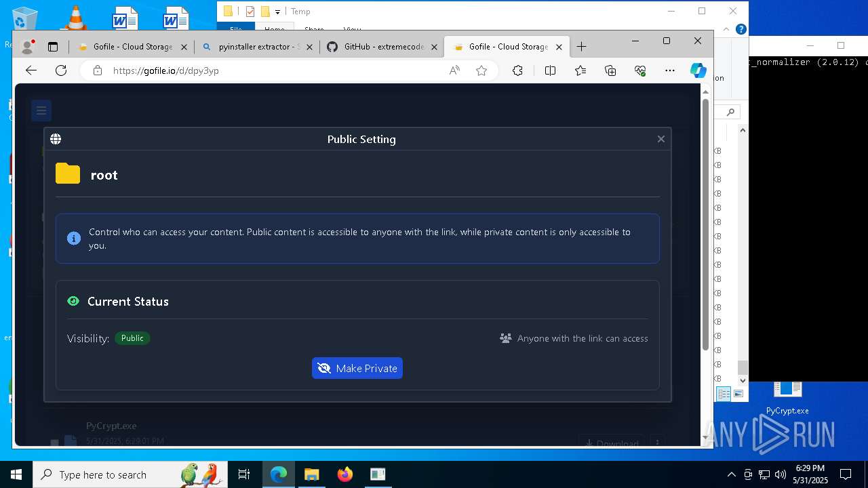The height and width of the screenshot is (488, 868).
Task: Open the notification center icon
Action: 846,474
